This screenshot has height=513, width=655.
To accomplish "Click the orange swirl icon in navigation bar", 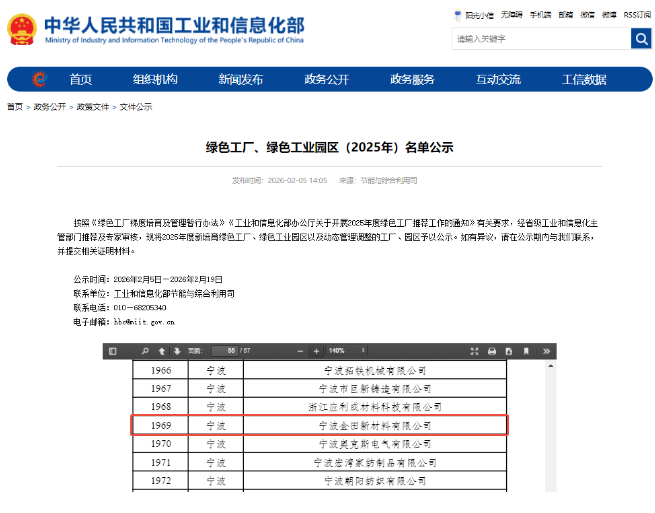I will (40, 79).
